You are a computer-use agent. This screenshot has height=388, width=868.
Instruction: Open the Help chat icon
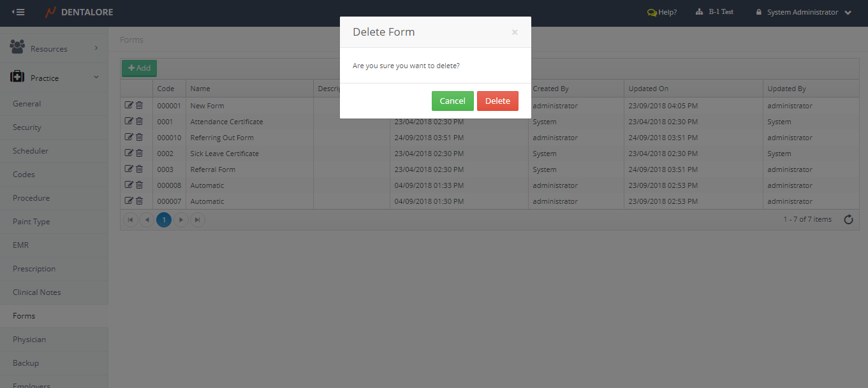click(652, 12)
